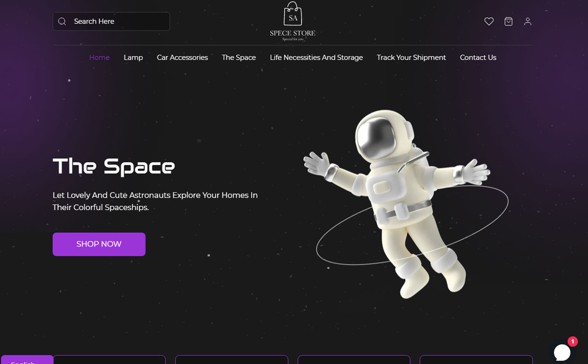This screenshot has height=364, width=588.
Task: Click The Space hero heading
Action: click(x=114, y=166)
